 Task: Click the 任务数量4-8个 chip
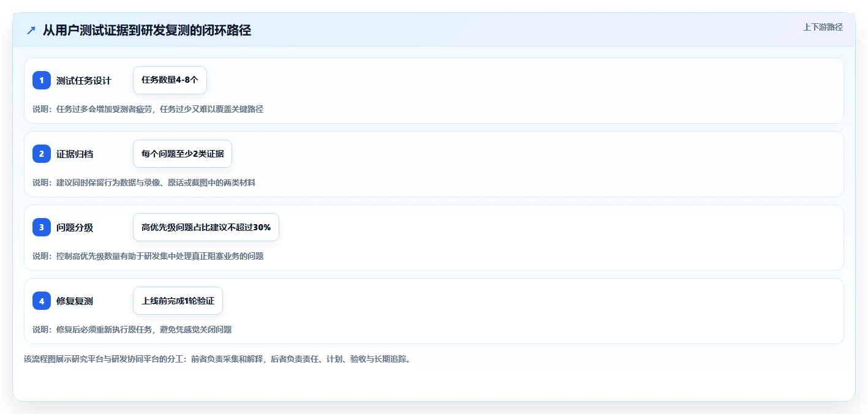(170, 80)
